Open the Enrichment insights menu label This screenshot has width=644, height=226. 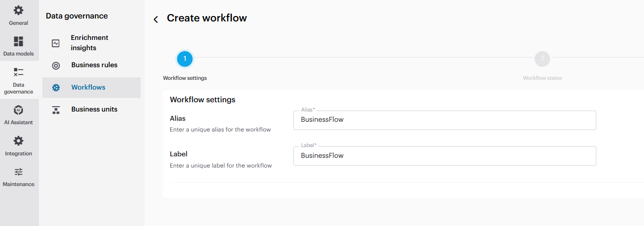[x=89, y=43]
